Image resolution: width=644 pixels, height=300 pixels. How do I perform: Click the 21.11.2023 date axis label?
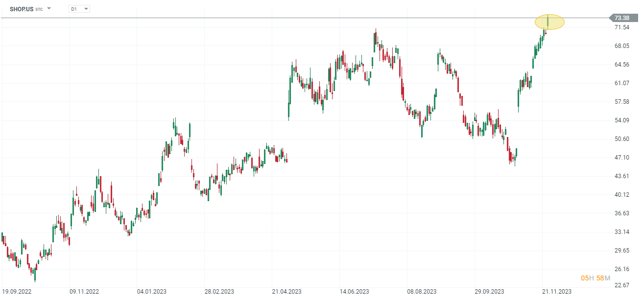click(556, 292)
